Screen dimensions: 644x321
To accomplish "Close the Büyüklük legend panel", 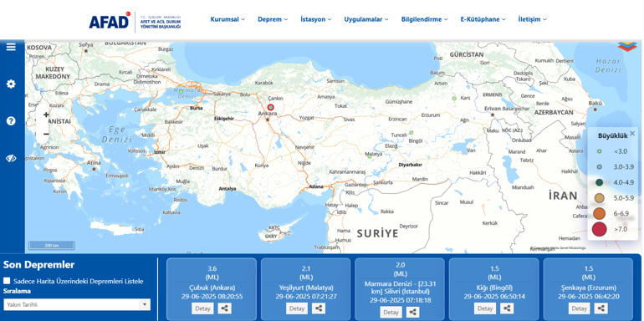I will (x=632, y=133).
